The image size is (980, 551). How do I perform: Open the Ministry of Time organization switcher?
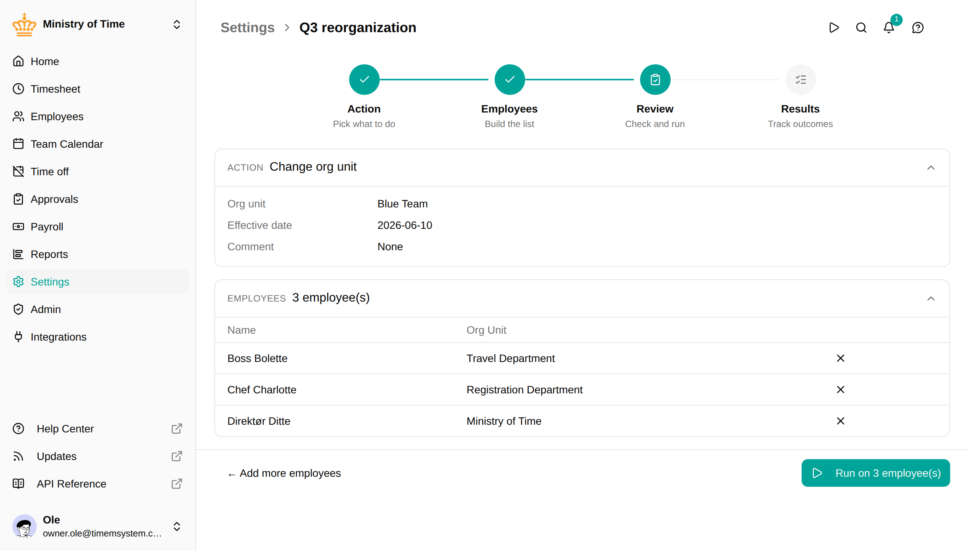(x=176, y=24)
